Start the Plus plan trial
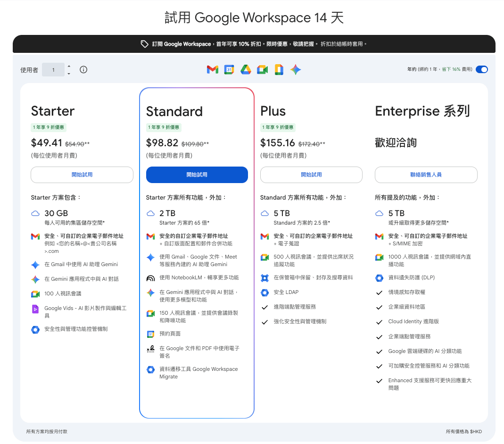 [311, 175]
